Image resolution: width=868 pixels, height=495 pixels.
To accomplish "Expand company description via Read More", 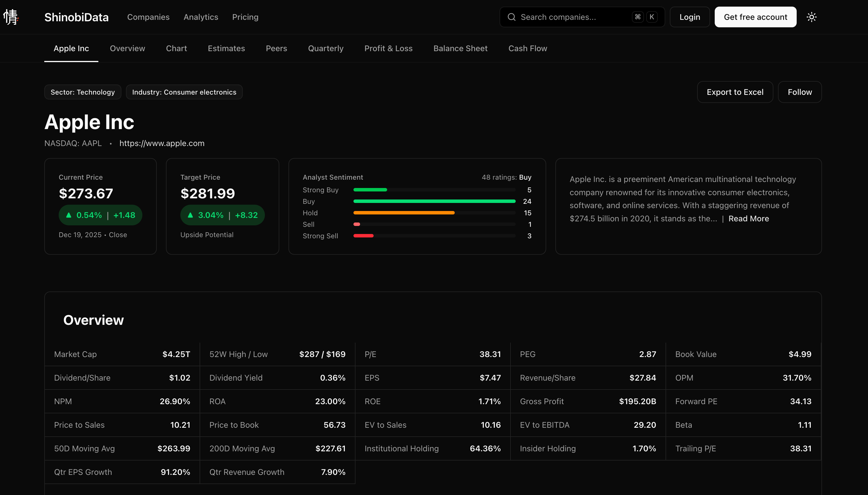I will (x=748, y=218).
